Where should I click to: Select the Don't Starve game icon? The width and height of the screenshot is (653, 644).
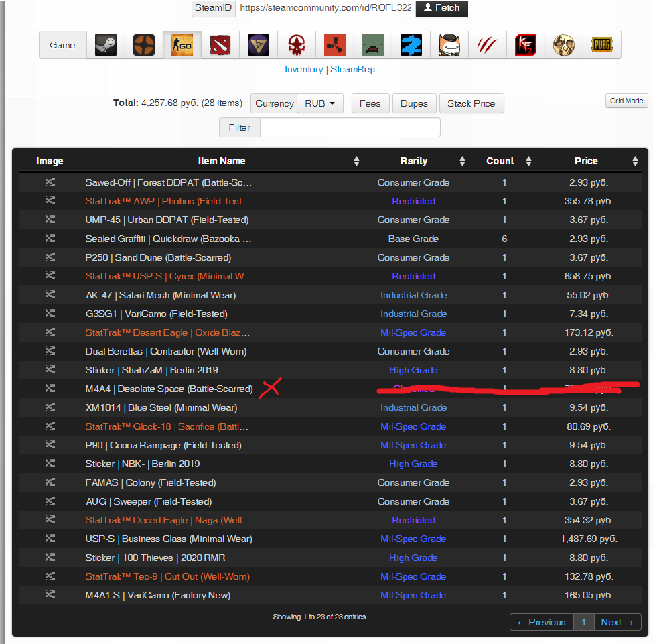click(564, 45)
